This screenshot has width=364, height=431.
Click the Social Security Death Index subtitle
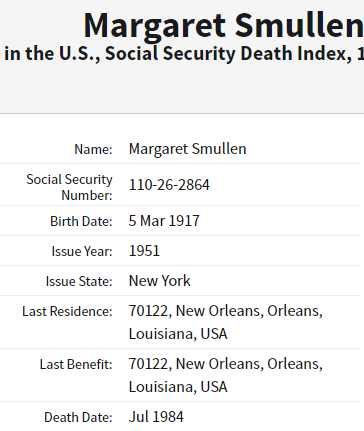click(x=184, y=53)
